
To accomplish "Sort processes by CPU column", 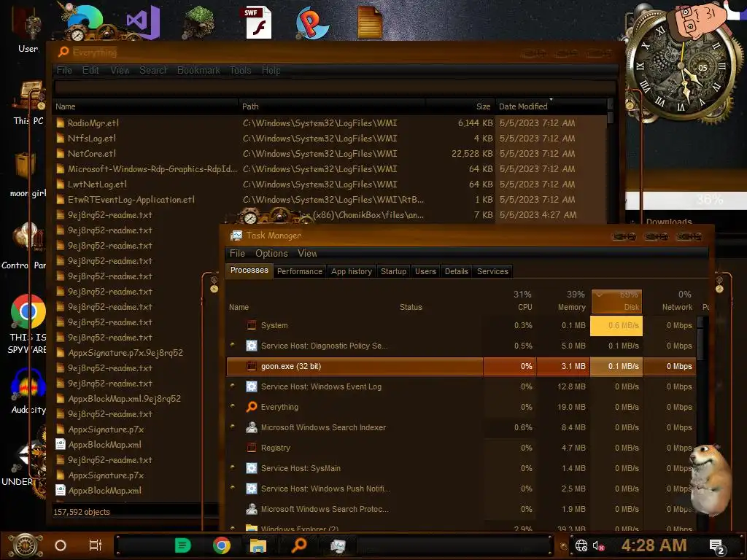I will coord(510,301).
